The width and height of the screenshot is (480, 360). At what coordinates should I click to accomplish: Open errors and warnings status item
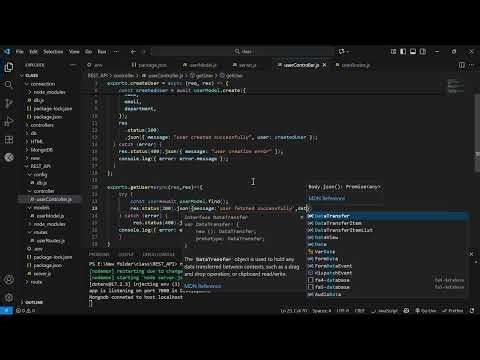pos(25,311)
